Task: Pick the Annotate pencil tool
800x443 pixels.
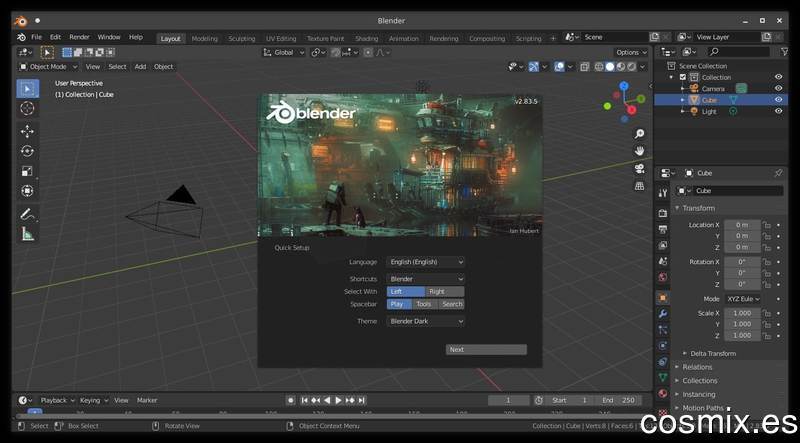Action: (x=27, y=214)
